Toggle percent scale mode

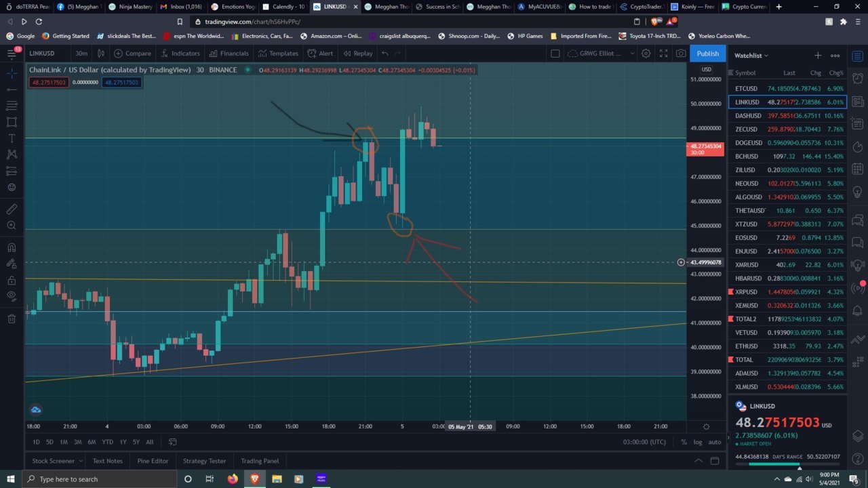(x=684, y=442)
